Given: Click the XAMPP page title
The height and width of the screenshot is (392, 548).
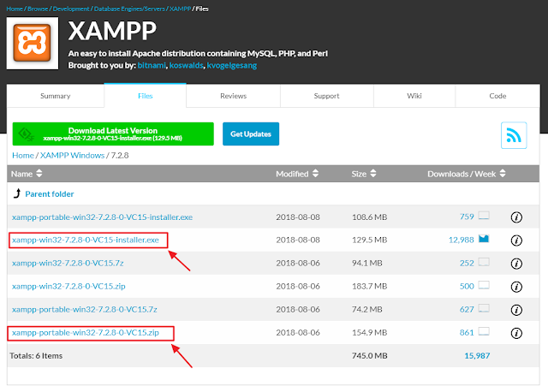Looking at the screenshot, I should (x=112, y=31).
